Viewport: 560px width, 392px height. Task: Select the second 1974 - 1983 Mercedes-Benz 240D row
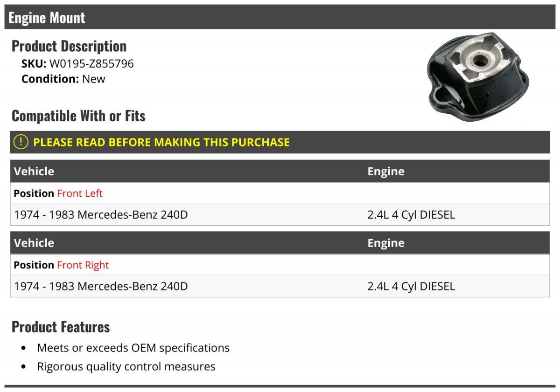pyautogui.click(x=280, y=286)
